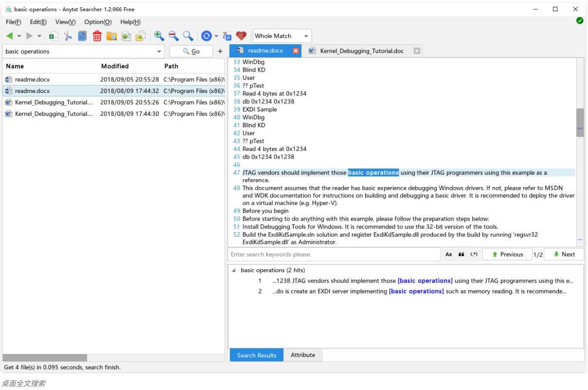Click the Go search button

tap(191, 51)
